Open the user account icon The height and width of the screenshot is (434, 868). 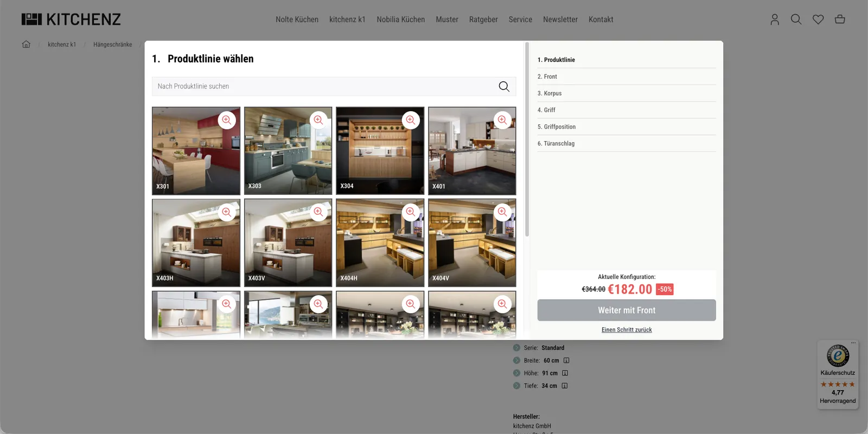point(775,20)
